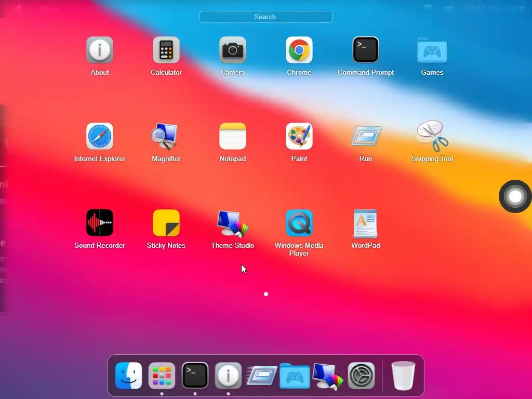The width and height of the screenshot is (532, 399).
Task: Click the floating circular assistive button
Action: (x=515, y=196)
